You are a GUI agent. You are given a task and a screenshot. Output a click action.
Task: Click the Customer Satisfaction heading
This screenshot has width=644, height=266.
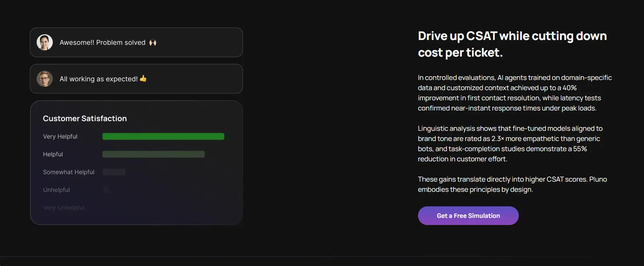85,119
